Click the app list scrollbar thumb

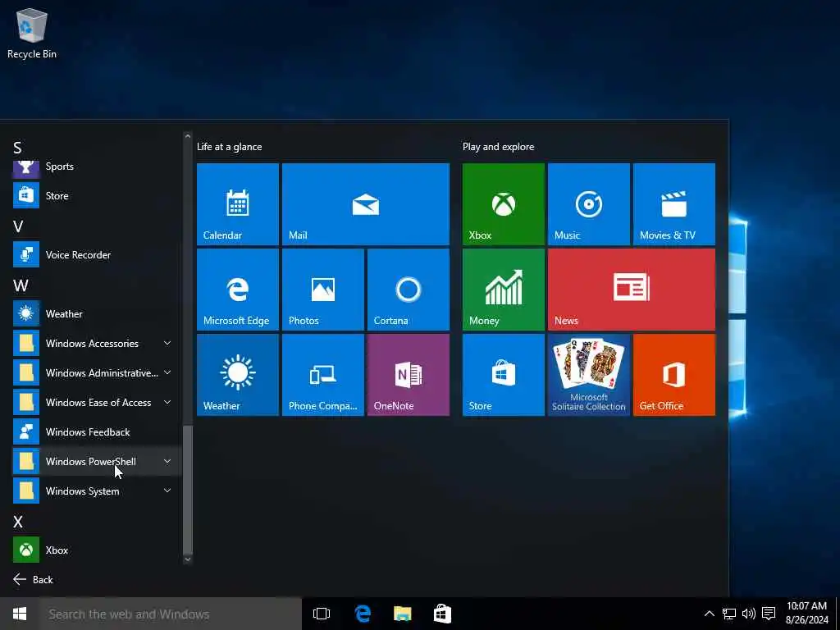(x=188, y=490)
